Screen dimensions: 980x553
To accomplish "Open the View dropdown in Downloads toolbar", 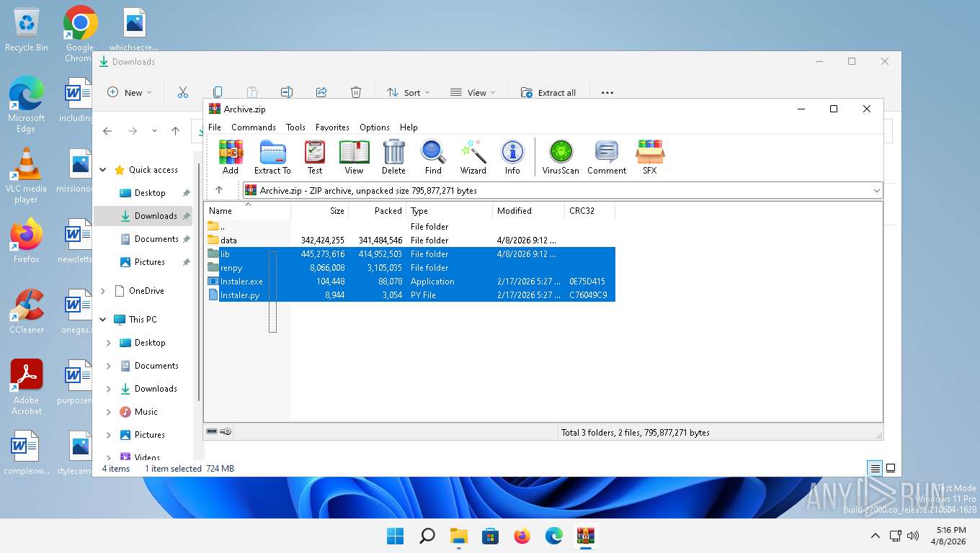I will 473,92.
